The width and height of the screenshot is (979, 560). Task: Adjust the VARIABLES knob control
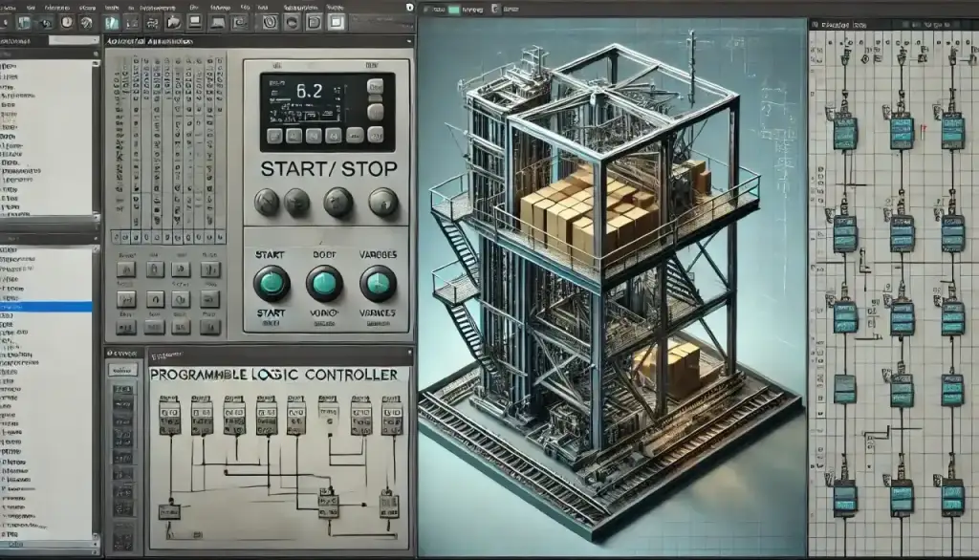click(x=376, y=283)
